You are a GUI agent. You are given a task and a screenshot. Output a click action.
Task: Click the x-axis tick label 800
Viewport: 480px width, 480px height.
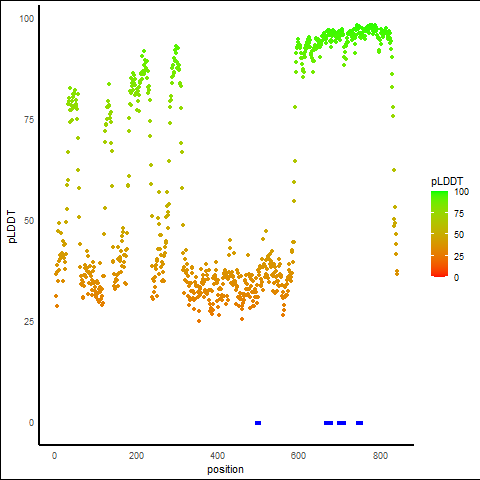[380, 456]
